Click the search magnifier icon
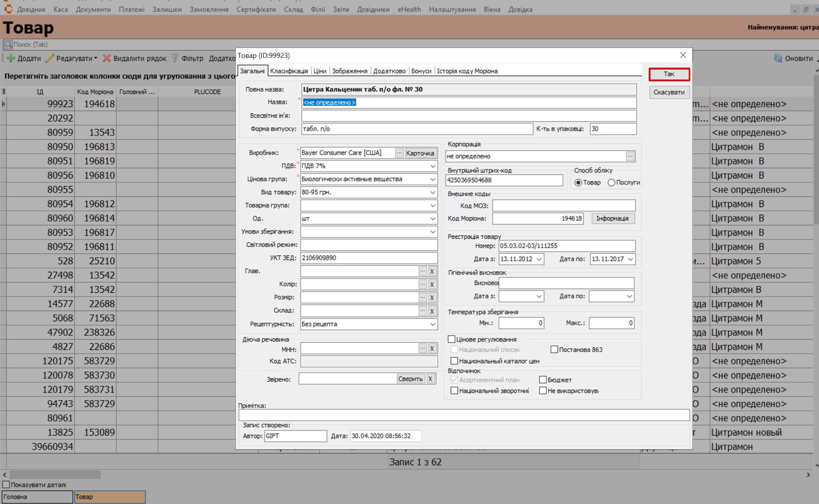This screenshot has height=504, width=819. (8, 44)
